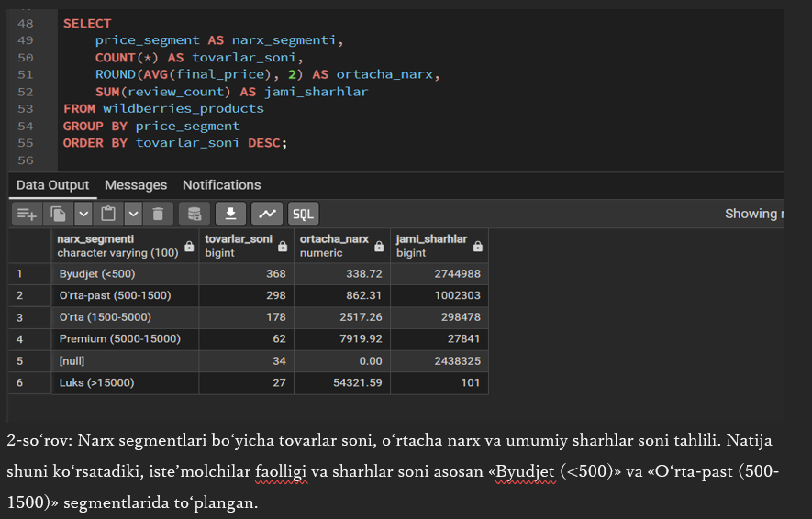Switch to the Data Output tab
Viewport: 812px width, 519px height.
coord(53,185)
